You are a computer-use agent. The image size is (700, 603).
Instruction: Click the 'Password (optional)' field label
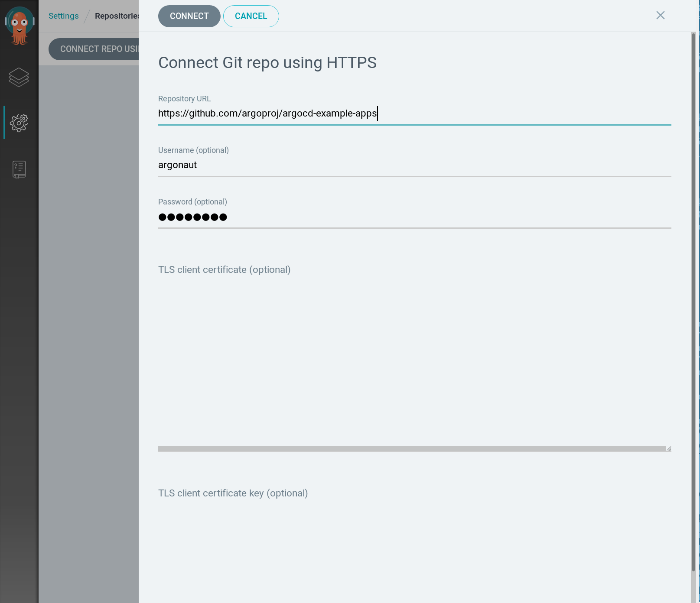192,202
